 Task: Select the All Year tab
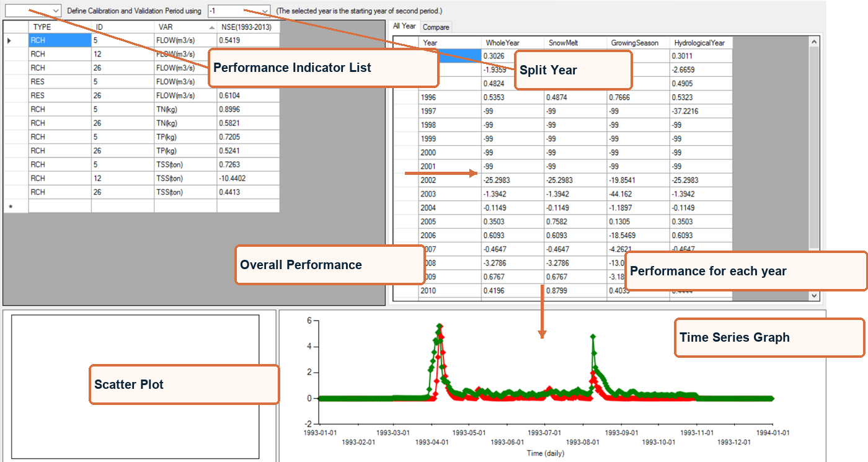[405, 26]
